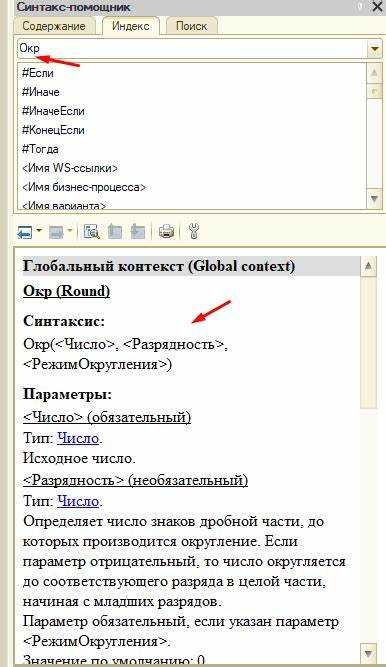Viewport: 386px width, 667px height.
Task: Select #КонецЕсли in the index list
Action: point(53,130)
